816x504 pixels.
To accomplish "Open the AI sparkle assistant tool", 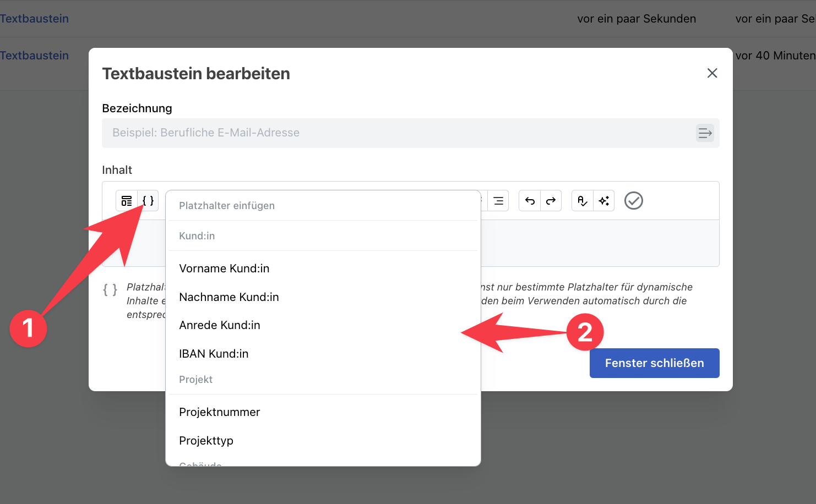I will click(604, 201).
